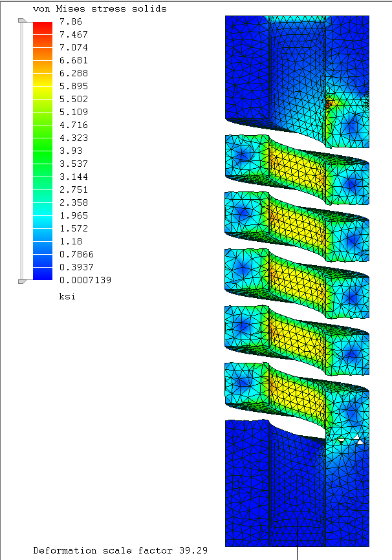Image resolution: width=392 pixels, height=560 pixels.
Task: Click the 1.572 legend value
Action: pyautogui.click(x=74, y=228)
